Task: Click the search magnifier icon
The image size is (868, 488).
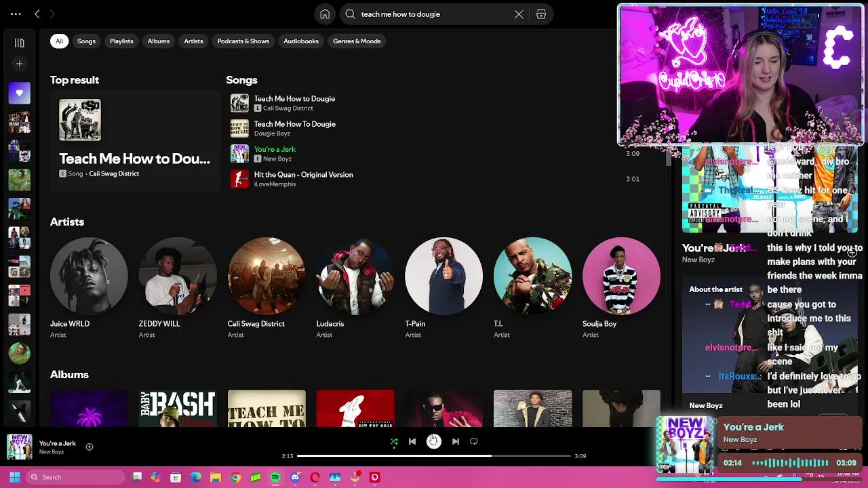Action: pyautogui.click(x=350, y=14)
